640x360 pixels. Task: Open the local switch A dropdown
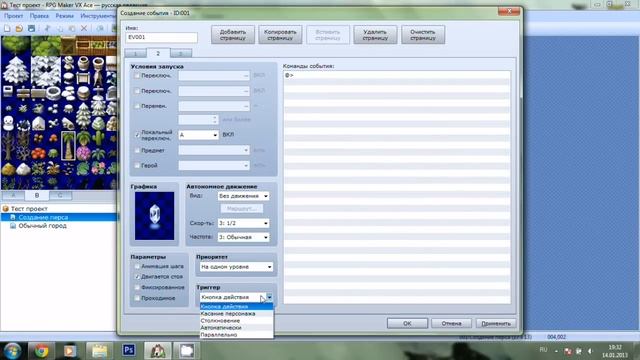(198, 135)
